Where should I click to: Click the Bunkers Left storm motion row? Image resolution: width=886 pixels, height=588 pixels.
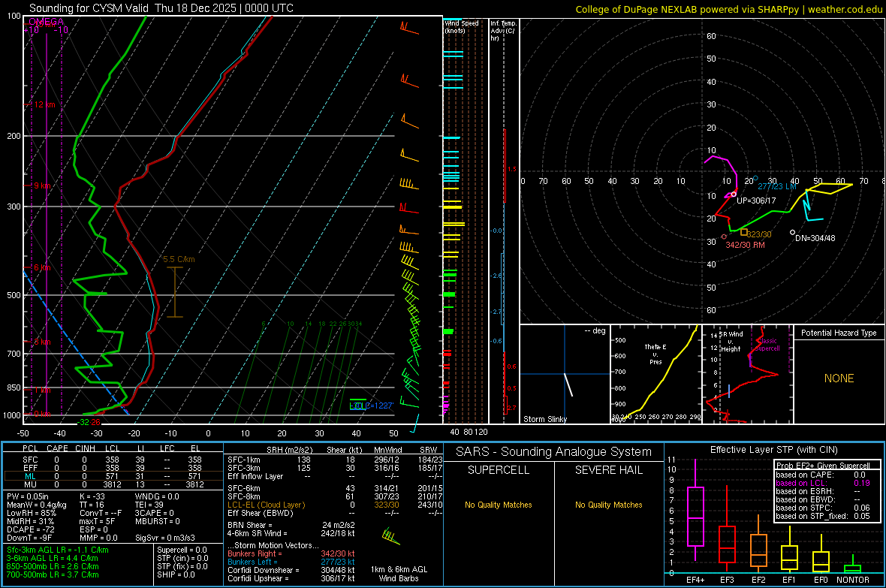coord(291,562)
